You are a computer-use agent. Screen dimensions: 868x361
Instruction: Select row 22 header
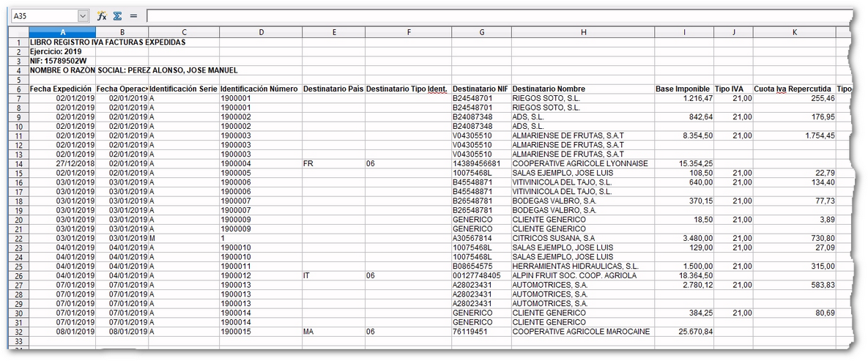click(x=19, y=238)
